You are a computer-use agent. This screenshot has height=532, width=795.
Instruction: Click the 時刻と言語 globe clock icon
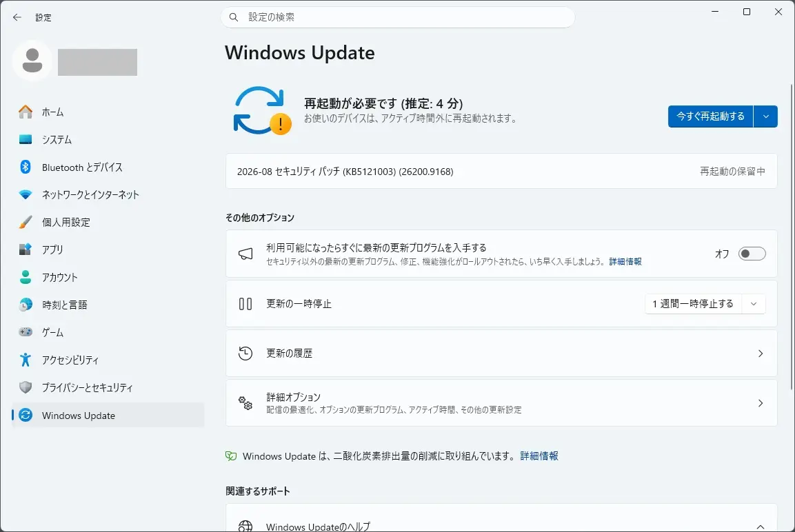point(26,305)
